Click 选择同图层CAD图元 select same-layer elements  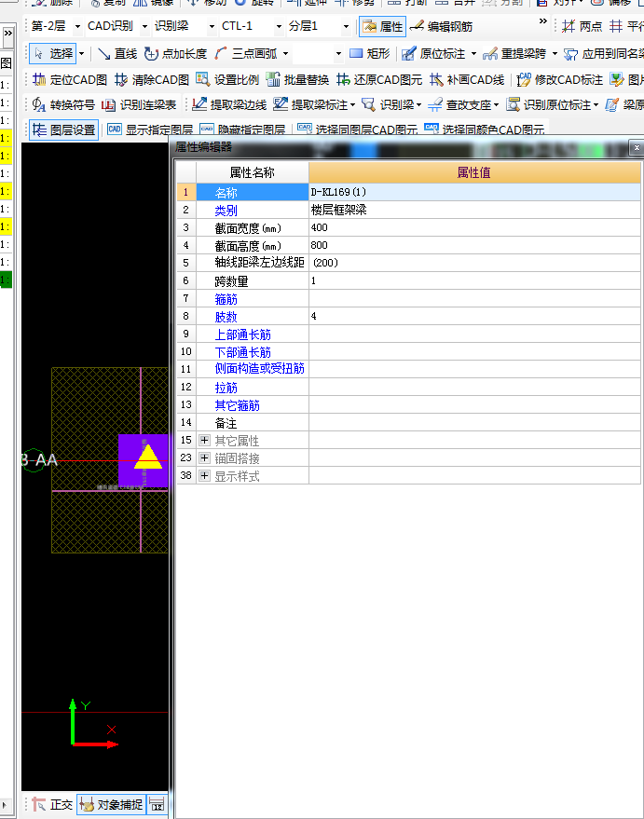pos(358,130)
